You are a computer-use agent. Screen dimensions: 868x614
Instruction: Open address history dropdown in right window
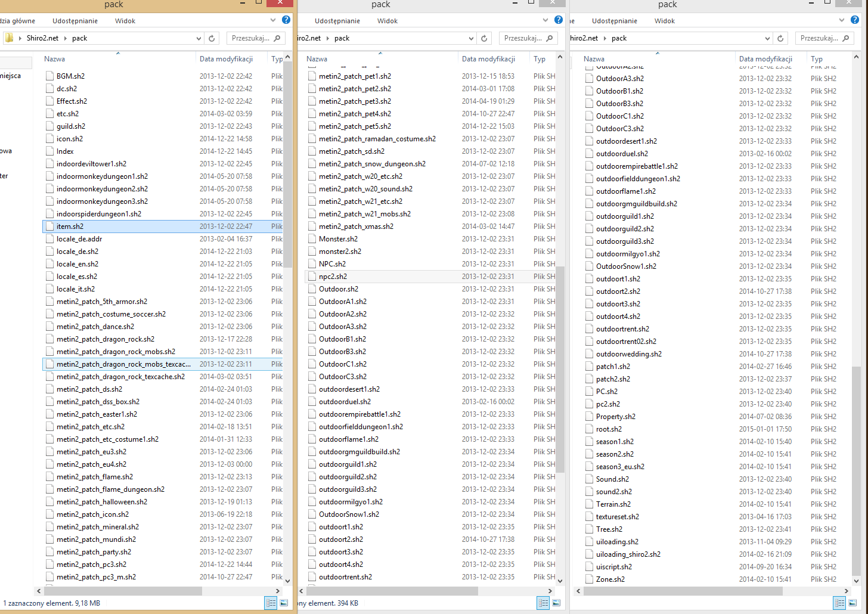pyautogui.click(x=768, y=38)
